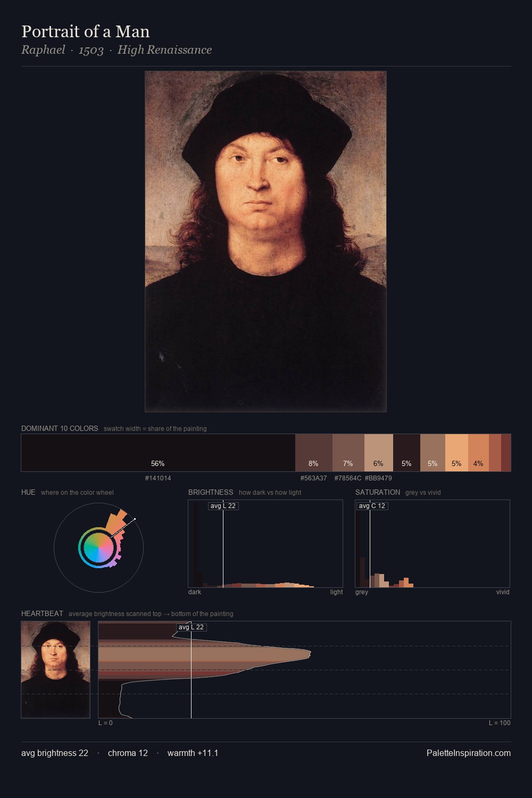532x798 pixels.
Task: Pick the 5% light peach swatch
Action: coord(456,453)
